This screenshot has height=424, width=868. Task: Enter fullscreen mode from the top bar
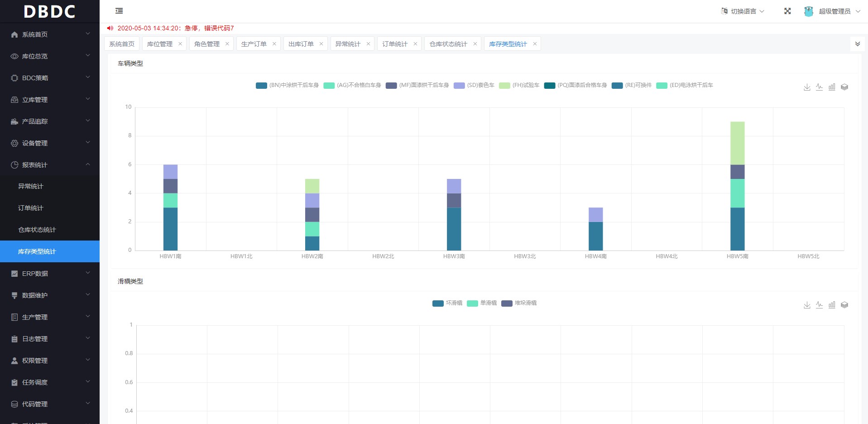tap(787, 11)
